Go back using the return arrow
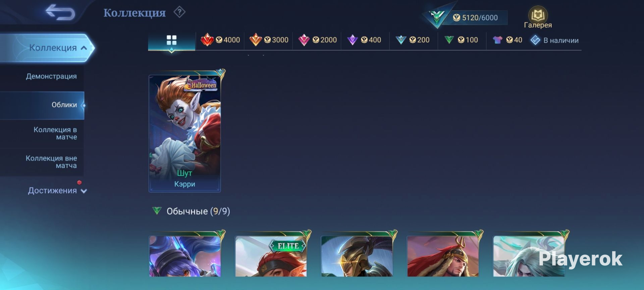Viewport: 644px width, 290px height. 60,12
